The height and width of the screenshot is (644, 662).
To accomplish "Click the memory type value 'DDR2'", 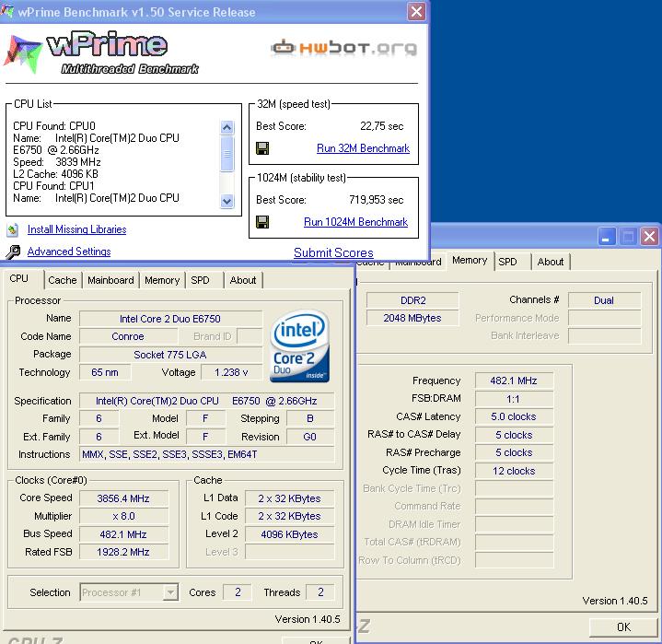I will point(412,300).
